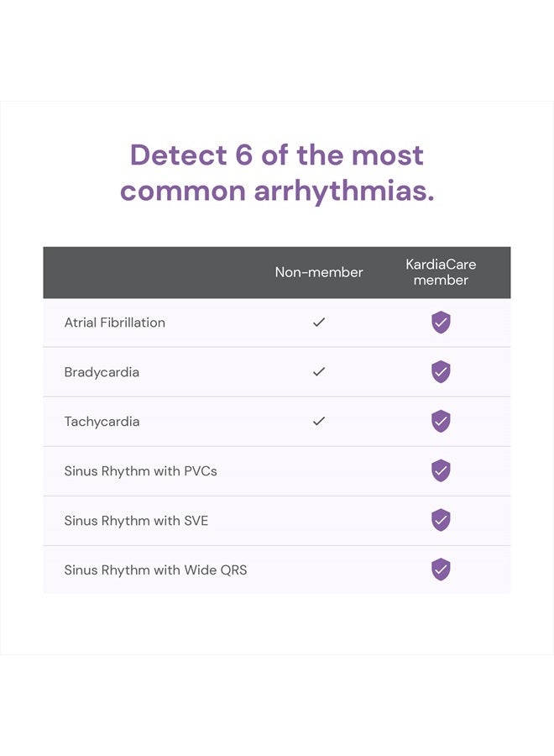Click the Bradycardia row label
The image size is (554, 756).
[102, 372]
